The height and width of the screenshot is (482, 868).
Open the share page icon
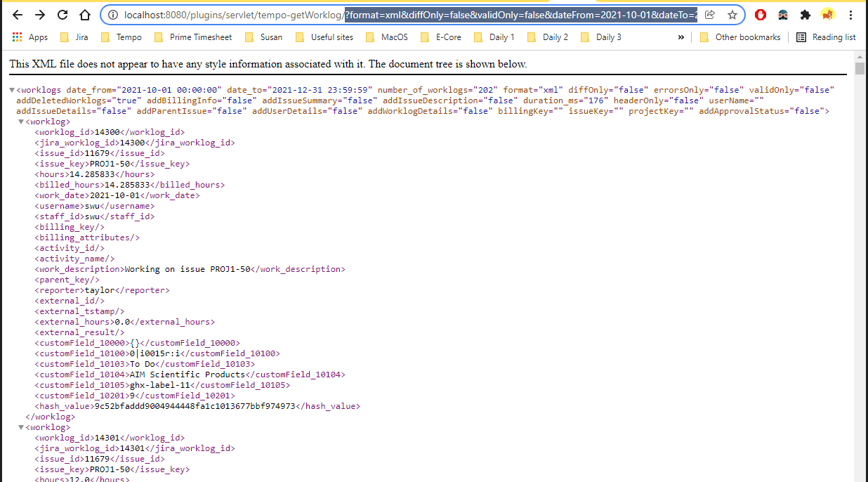710,14
